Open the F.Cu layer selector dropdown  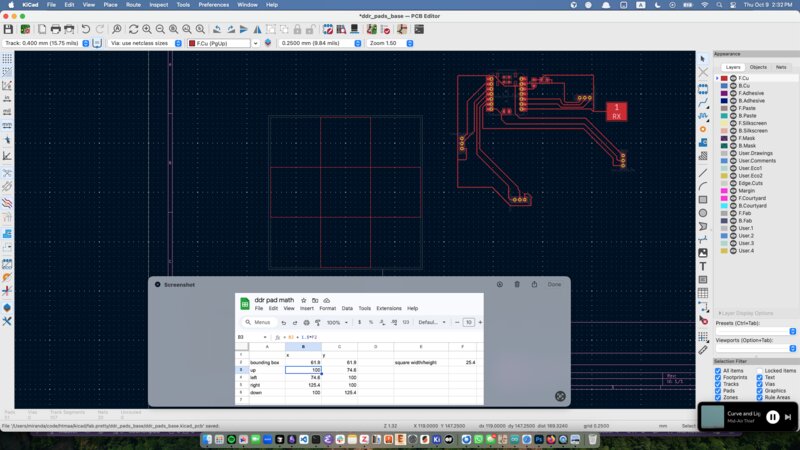pyautogui.click(x=255, y=44)
